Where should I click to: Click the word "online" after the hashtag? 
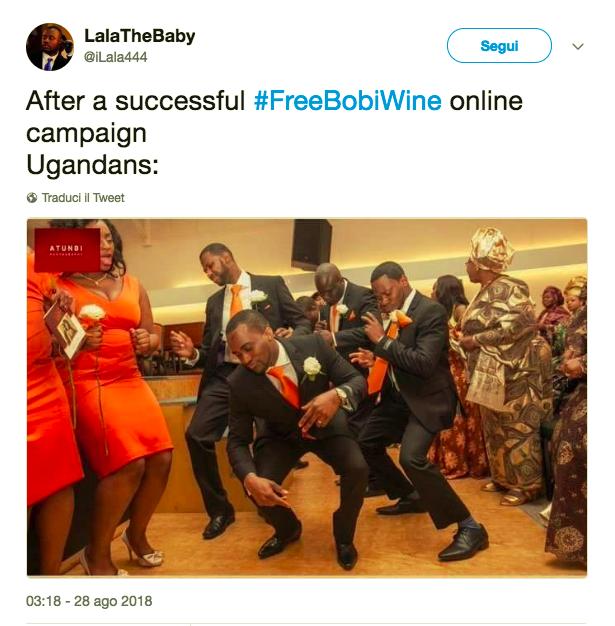[x=485, y=102]
